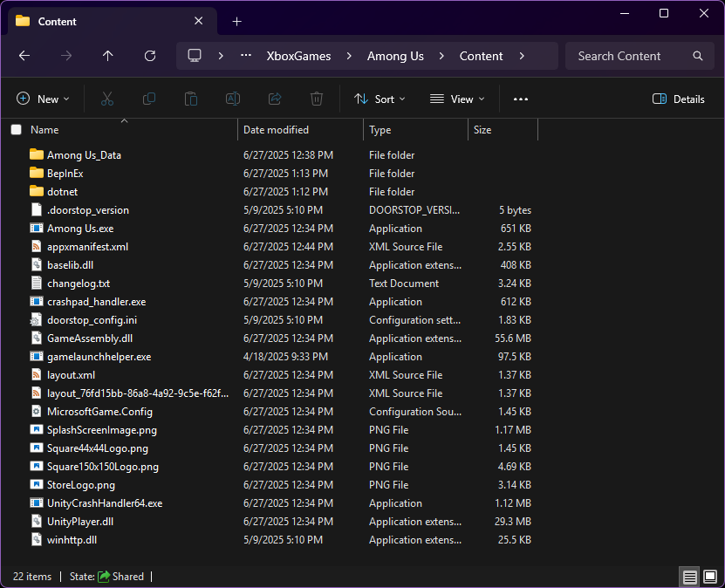Select the layout.xml file name
The height and width of the screenshot is (588, 725).
(72, 375)
